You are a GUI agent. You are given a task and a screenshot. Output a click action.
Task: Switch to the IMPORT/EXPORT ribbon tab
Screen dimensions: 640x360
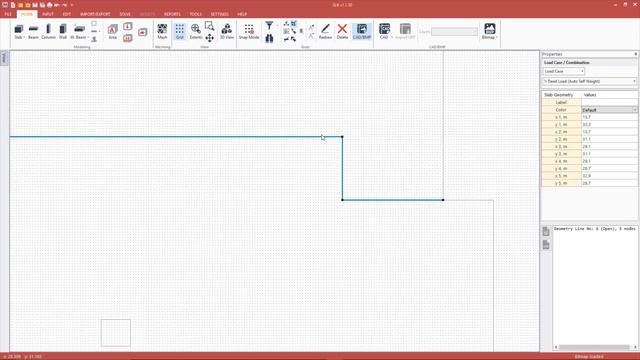click(x=95, y=14)
